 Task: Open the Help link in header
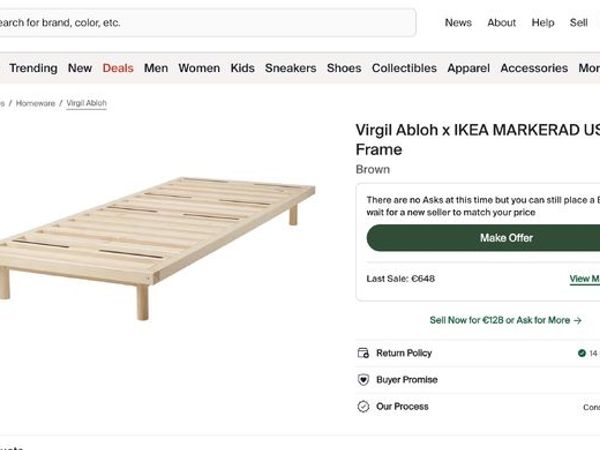tap(543, 23)
